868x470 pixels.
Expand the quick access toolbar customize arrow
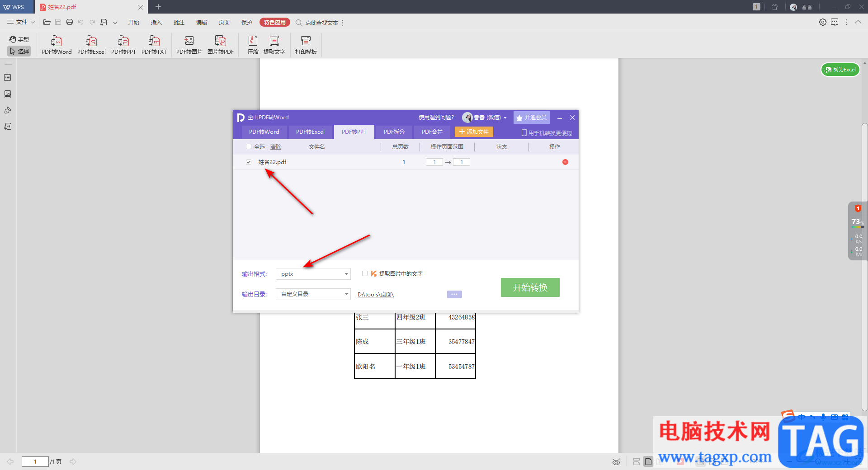pos(115,22)
